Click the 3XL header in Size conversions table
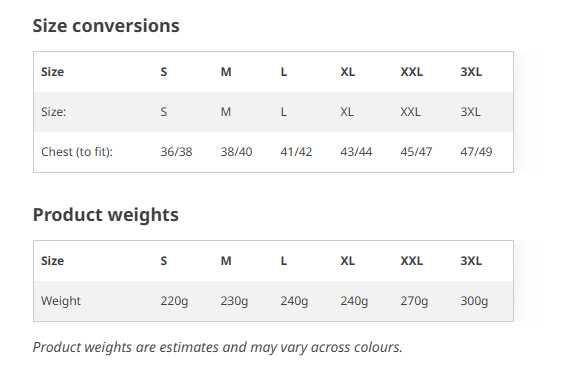The width and height of the screenshot is (562, 367). (x=471, y=72)
